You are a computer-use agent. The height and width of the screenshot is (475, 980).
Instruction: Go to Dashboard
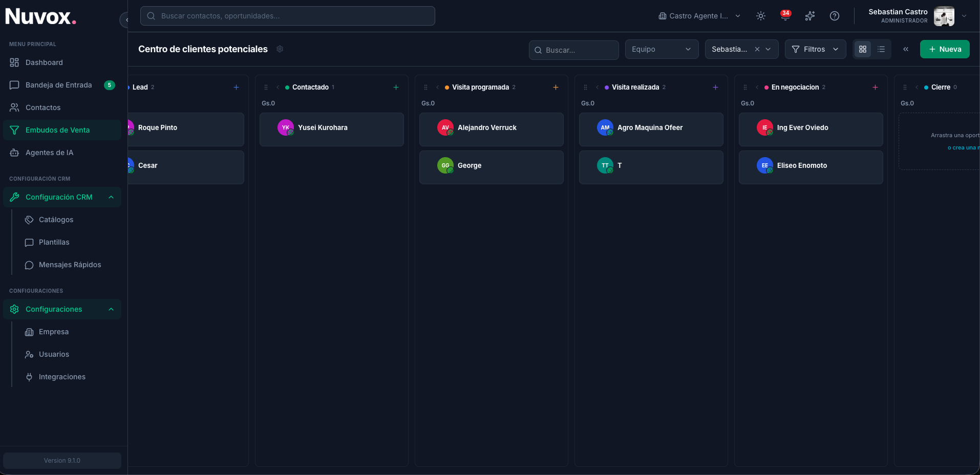tap(62, 62)
